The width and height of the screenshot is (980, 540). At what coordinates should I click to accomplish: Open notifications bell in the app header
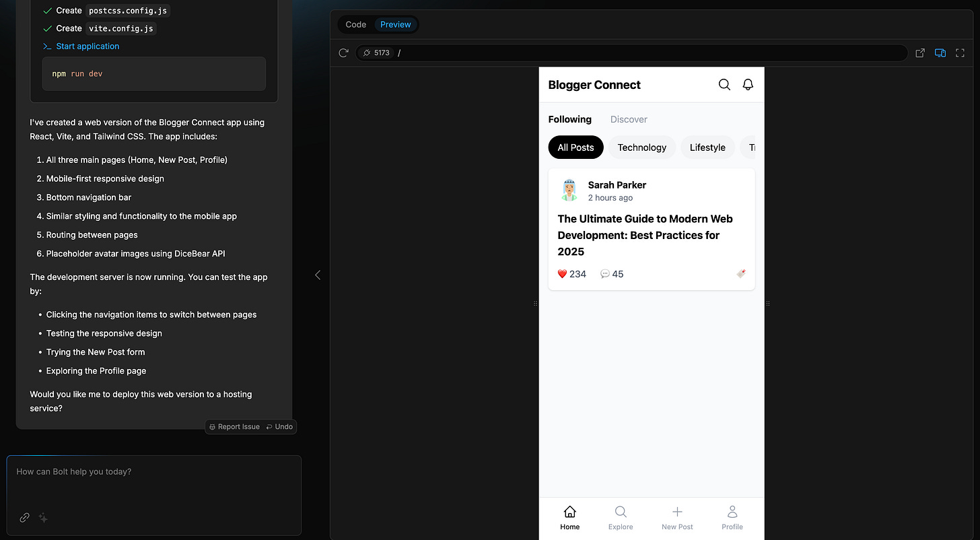pyautogui.click(x=748, y=85)
